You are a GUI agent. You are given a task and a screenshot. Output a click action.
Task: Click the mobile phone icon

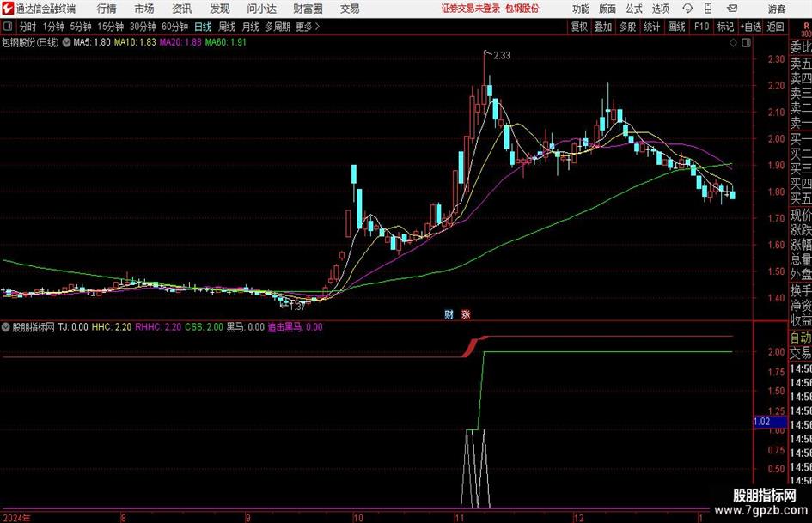708,9
